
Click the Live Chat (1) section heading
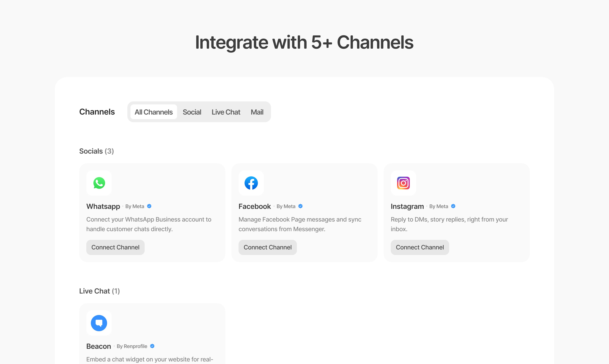pyautogui.click(x=99, y=291)
